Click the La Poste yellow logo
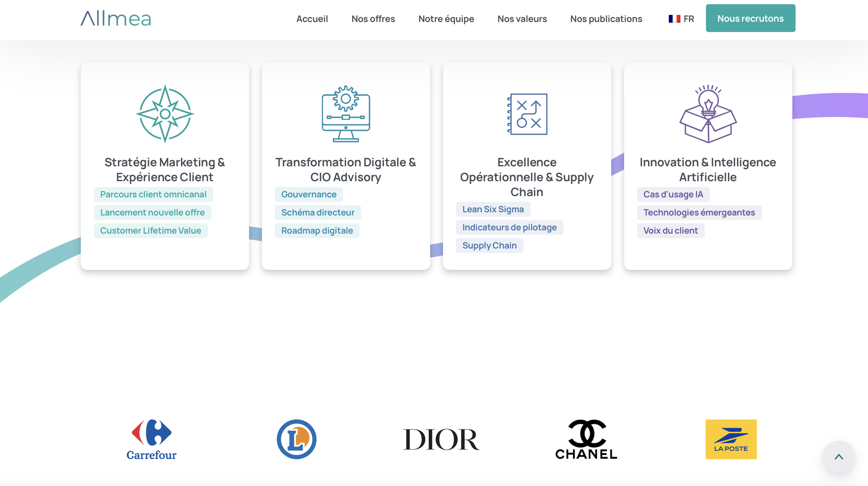The width and height of the screenshot is (868, 486). [731, 439]
